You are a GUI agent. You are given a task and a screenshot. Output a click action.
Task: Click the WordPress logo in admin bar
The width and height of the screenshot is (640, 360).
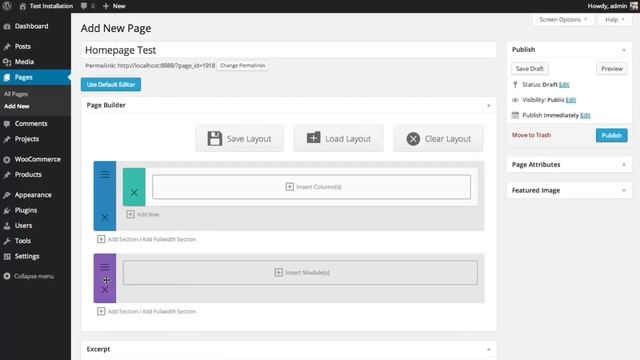[x=7, y=6]
